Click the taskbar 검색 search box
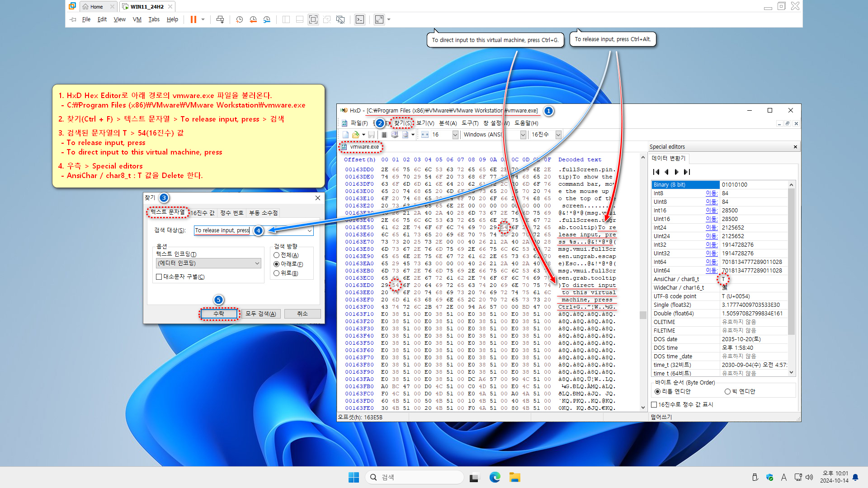The height and width of the screenshot is (488, 868). pos(414,477)
